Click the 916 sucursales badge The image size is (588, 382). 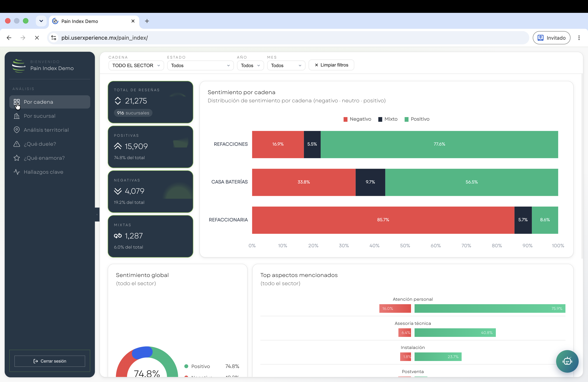[133, 113]
